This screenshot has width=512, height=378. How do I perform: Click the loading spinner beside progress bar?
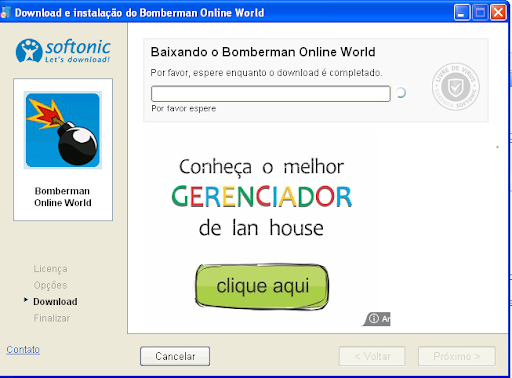[x=401, y=93]
